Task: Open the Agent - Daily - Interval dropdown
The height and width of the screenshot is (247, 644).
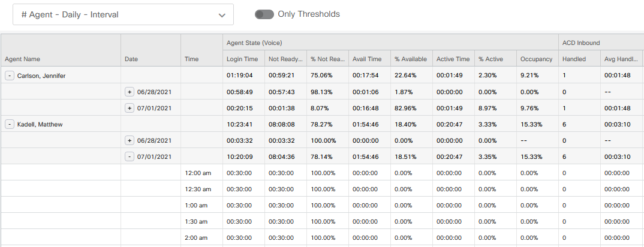Action: click(x=123, y=15)
